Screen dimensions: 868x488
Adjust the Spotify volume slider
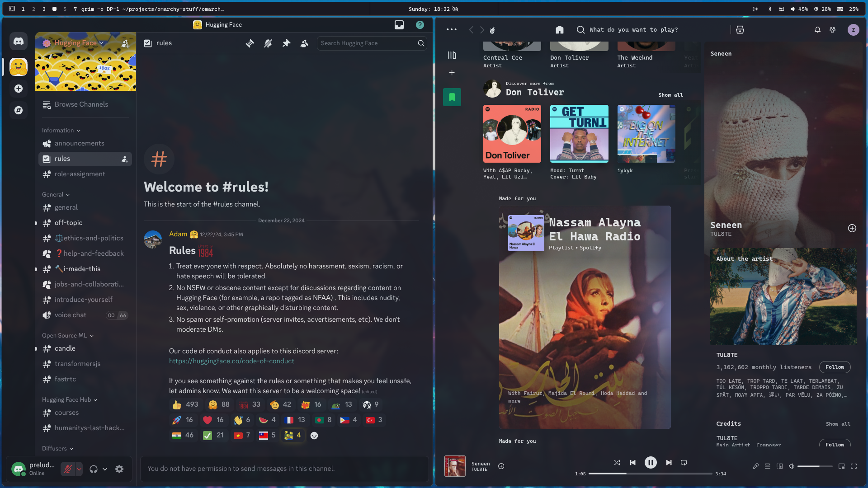[815, 466]
